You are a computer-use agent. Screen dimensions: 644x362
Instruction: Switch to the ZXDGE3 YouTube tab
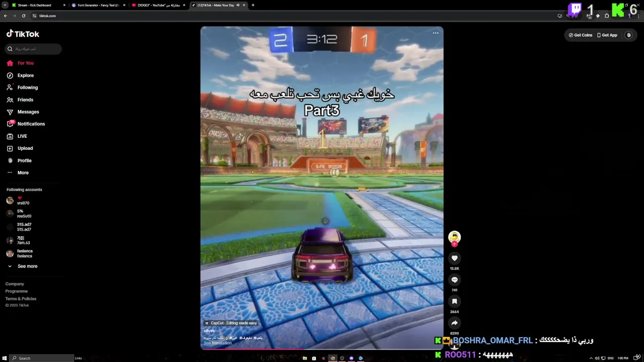coord(158,5)
